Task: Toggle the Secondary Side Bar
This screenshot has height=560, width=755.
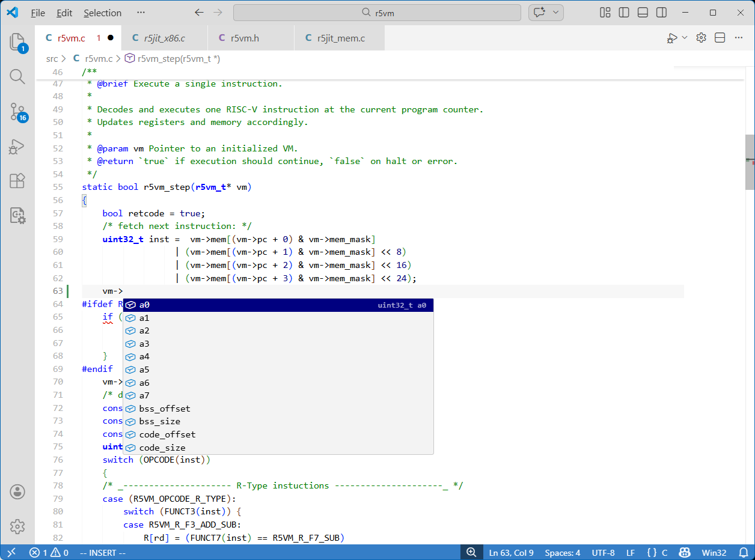Action: pos(661,12)
